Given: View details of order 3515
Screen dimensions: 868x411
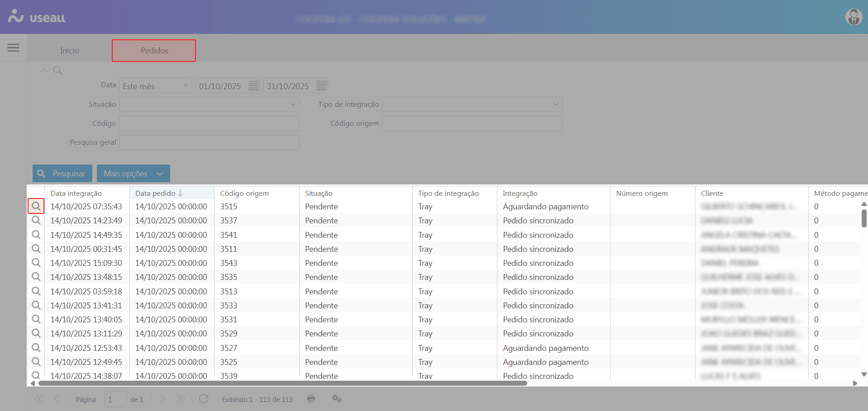Looking at the screenshot, I should click(36, 206).
